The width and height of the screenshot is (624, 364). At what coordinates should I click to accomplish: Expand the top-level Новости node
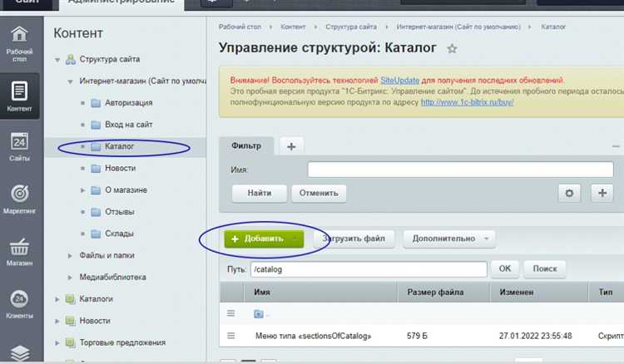[x=57, y=321]
